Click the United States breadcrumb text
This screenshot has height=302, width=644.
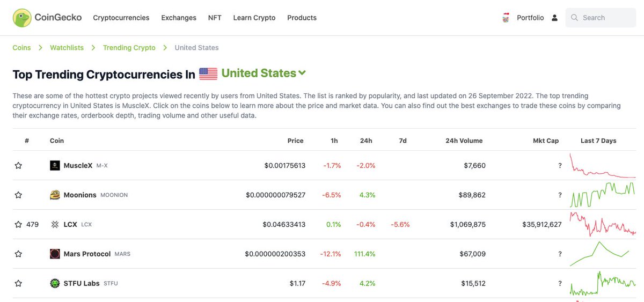point(196,48)
